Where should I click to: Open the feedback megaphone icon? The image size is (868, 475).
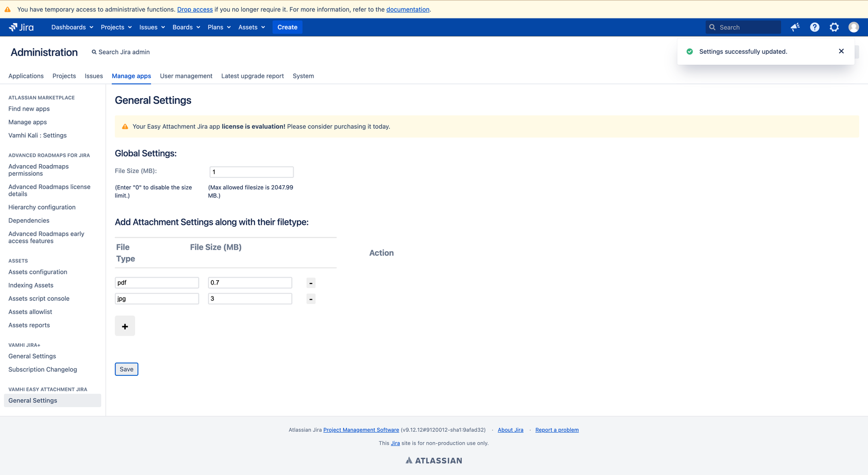coord(795,27)
